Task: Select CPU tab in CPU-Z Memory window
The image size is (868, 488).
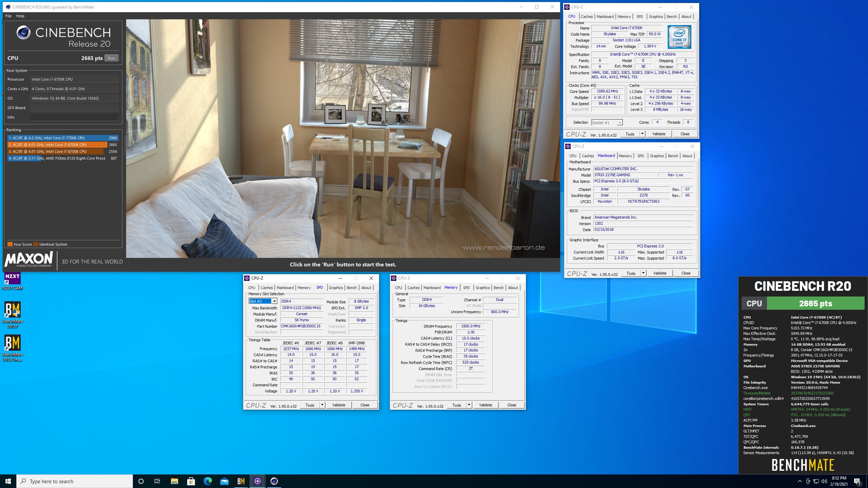Action: pyautogui.click(x=398, y=288)
